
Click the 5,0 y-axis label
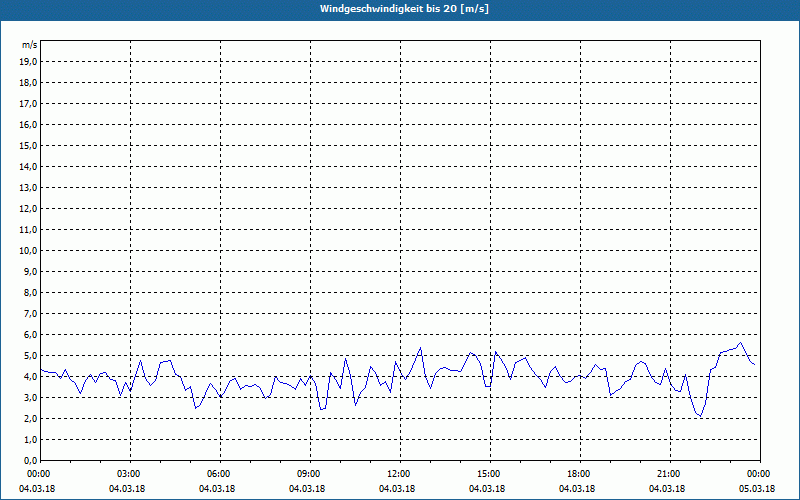coord(31,356)
